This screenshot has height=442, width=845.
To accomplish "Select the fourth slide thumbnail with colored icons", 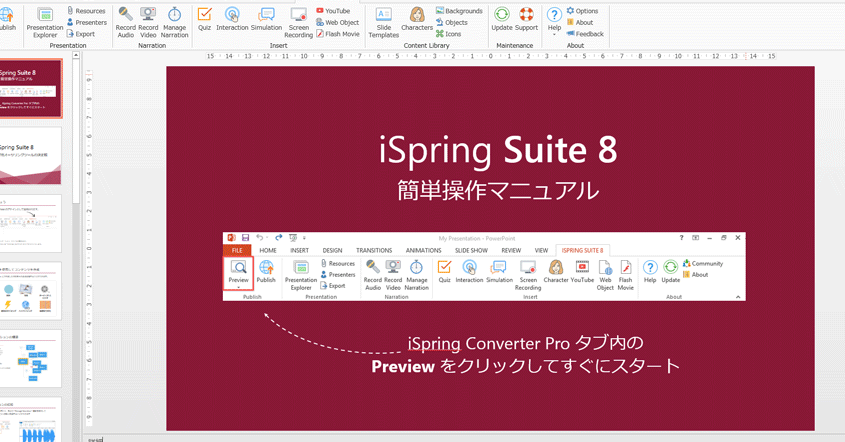I will (x=31, y=291).
